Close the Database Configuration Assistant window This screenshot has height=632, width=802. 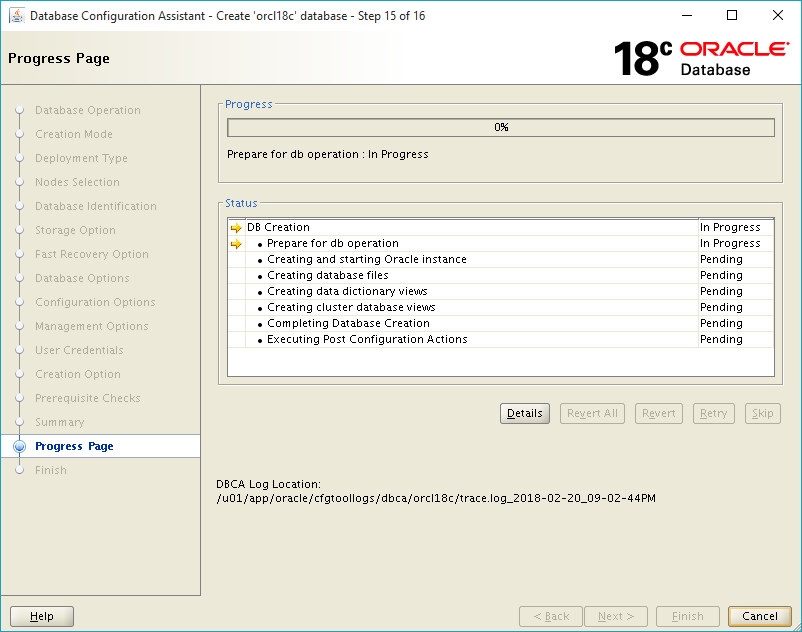[x=777, y=16]
